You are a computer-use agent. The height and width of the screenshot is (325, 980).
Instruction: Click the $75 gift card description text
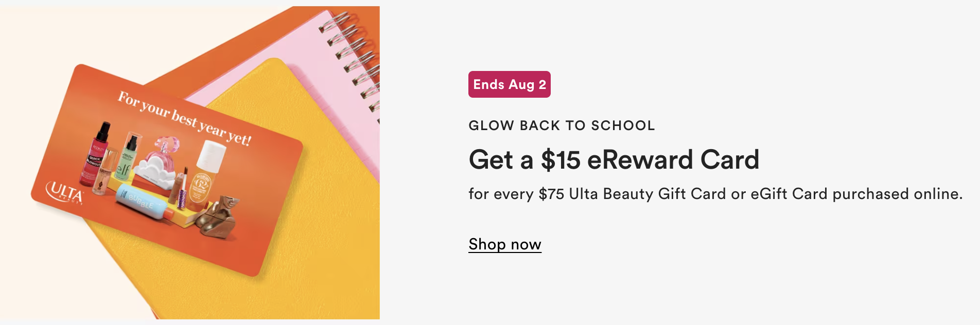pyautogui.click(x=715, y=194)
